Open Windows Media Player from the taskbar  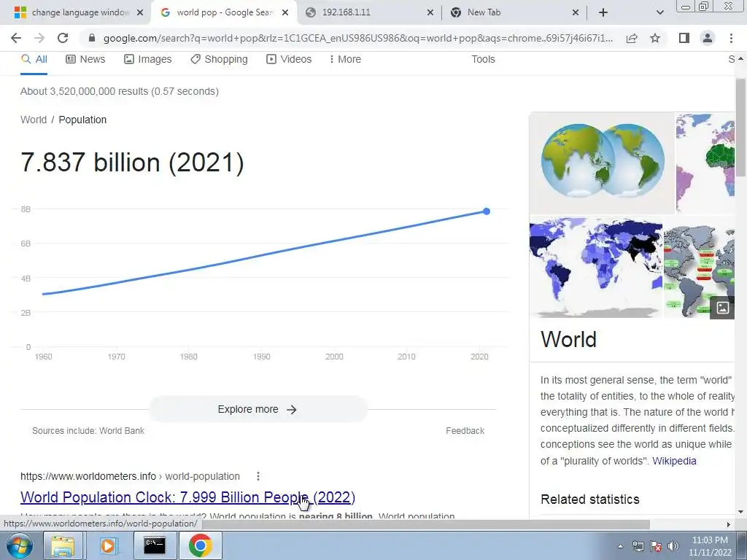pyautogui.click(x=108, y=545)
